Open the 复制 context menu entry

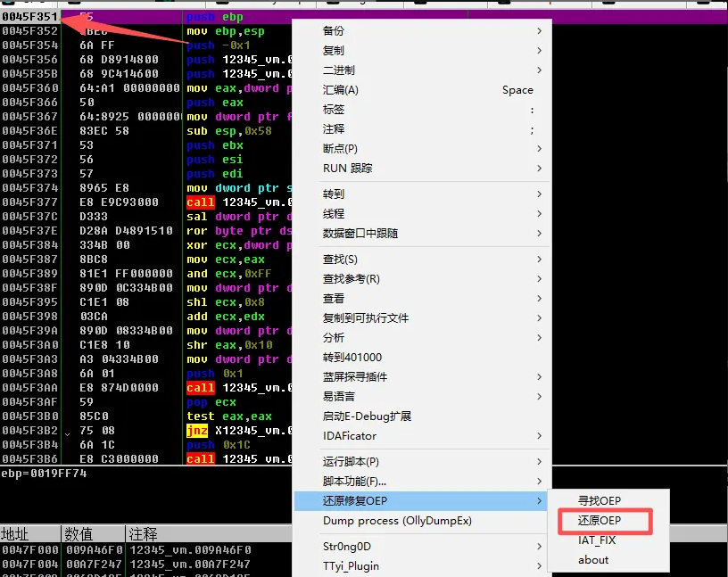click(x=422, y=50)
